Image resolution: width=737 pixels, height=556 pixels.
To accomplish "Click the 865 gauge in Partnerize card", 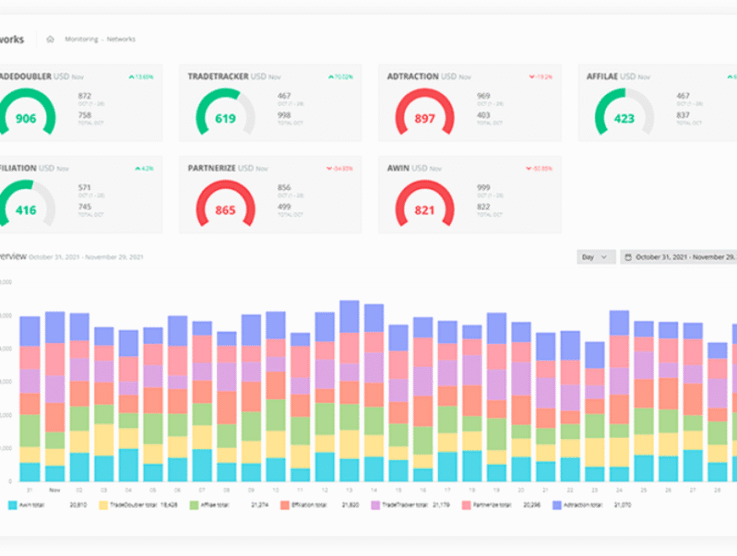I will (226, 205).
